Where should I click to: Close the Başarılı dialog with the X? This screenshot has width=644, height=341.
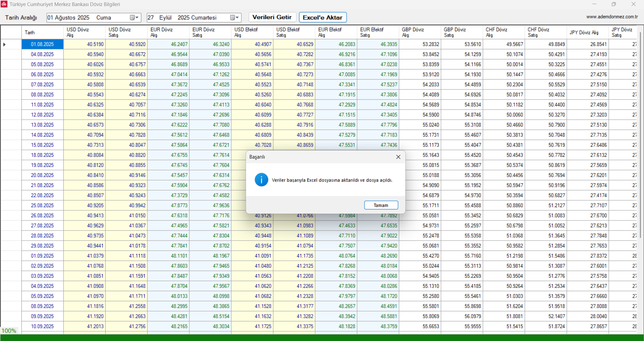398,157
